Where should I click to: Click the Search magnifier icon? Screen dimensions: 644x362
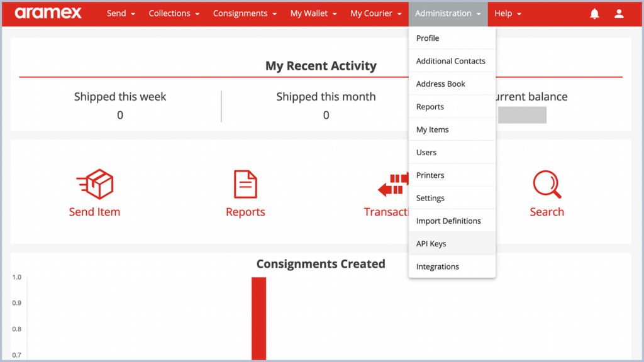coord(547,184)
